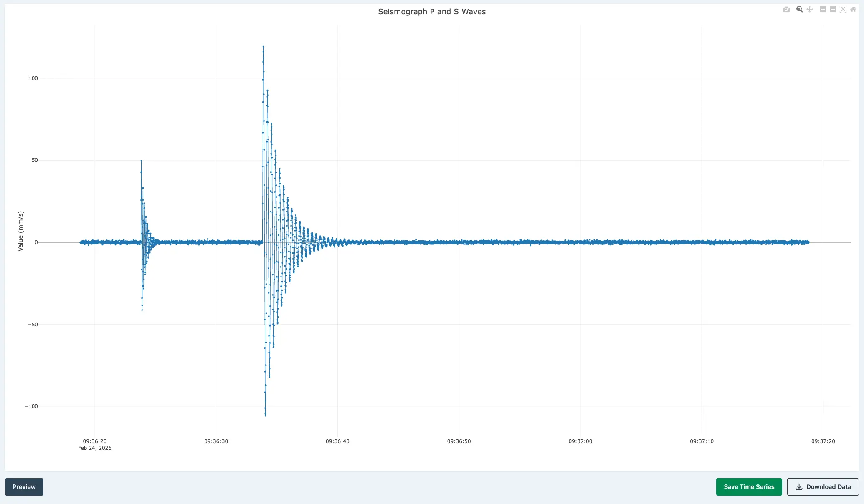Screen dimensions: 864x504
Task: Zoom out using the minus icon
Action: pyautogui.click(x=832, y=9)
